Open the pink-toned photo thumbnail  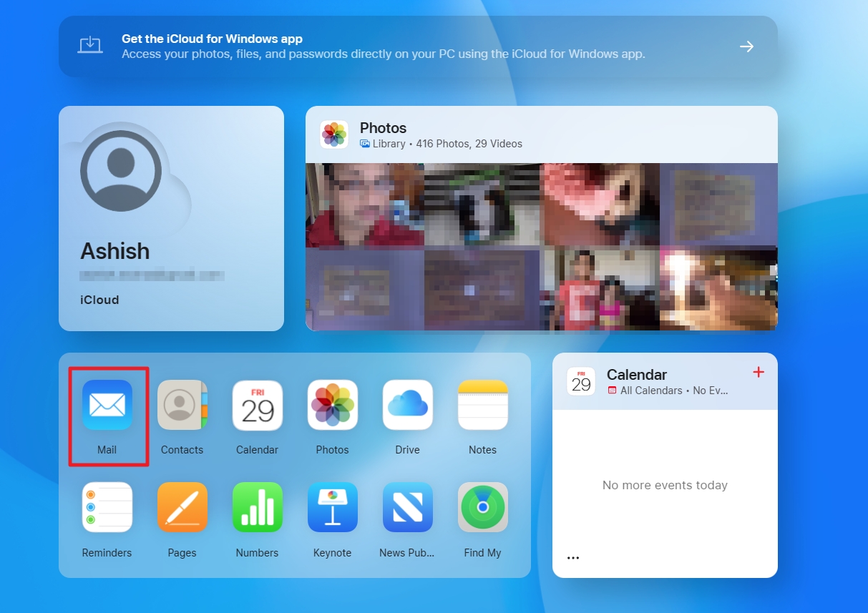(599, 205)
